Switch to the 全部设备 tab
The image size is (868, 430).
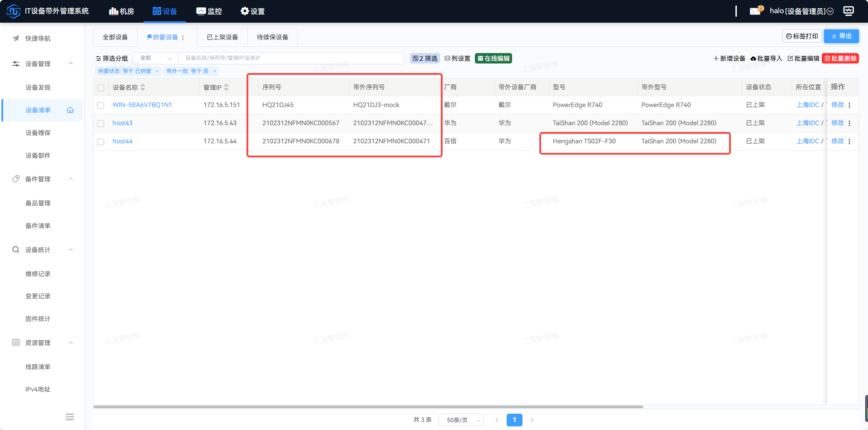coord(115,37)
